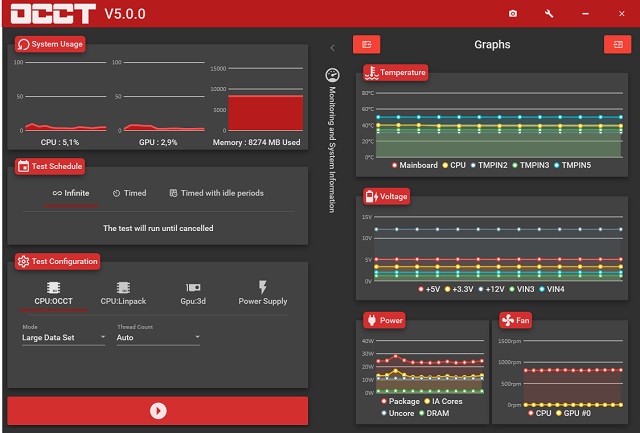Toggle DRAM series in Power legend

434,413
